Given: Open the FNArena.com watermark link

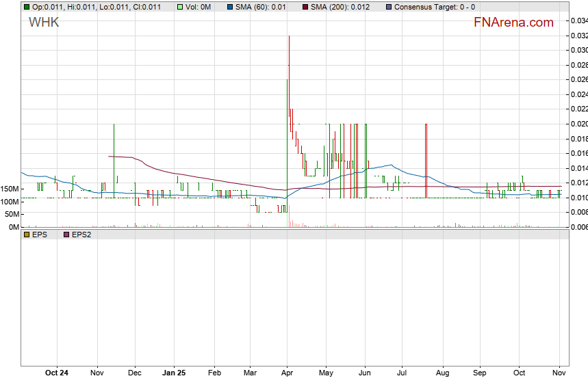Looking at the screenshot, I should (x=513, y=23).
